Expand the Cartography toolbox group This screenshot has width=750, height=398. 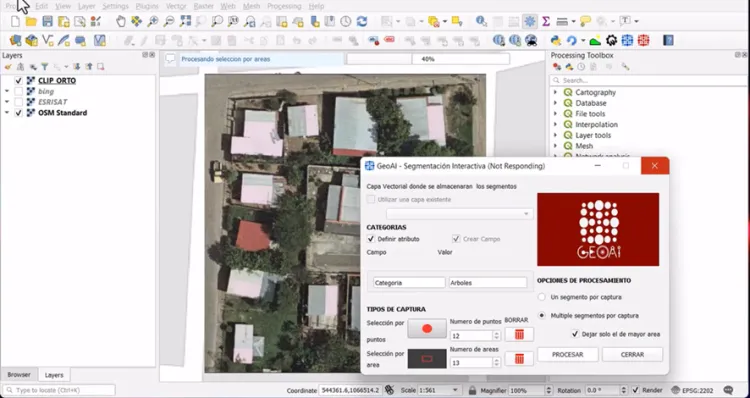click(555, 92)
